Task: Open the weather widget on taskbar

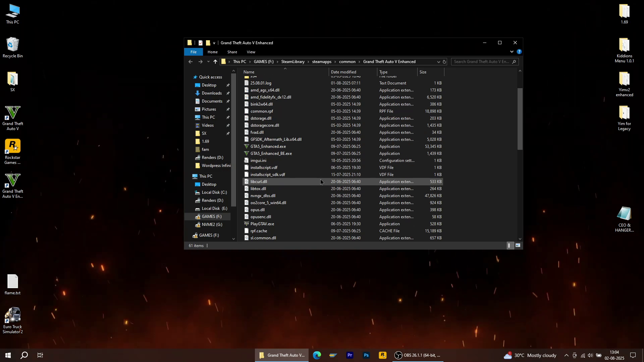Action: coord(530,355)
